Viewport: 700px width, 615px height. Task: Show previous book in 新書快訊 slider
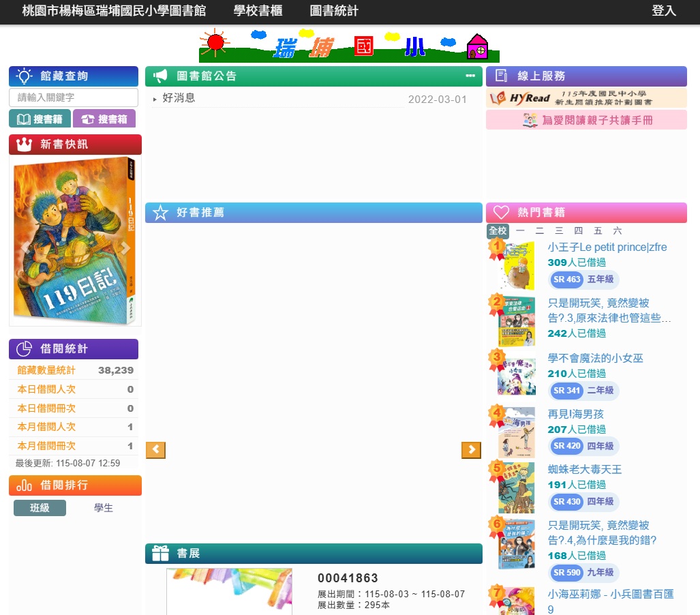pos(25,248)
